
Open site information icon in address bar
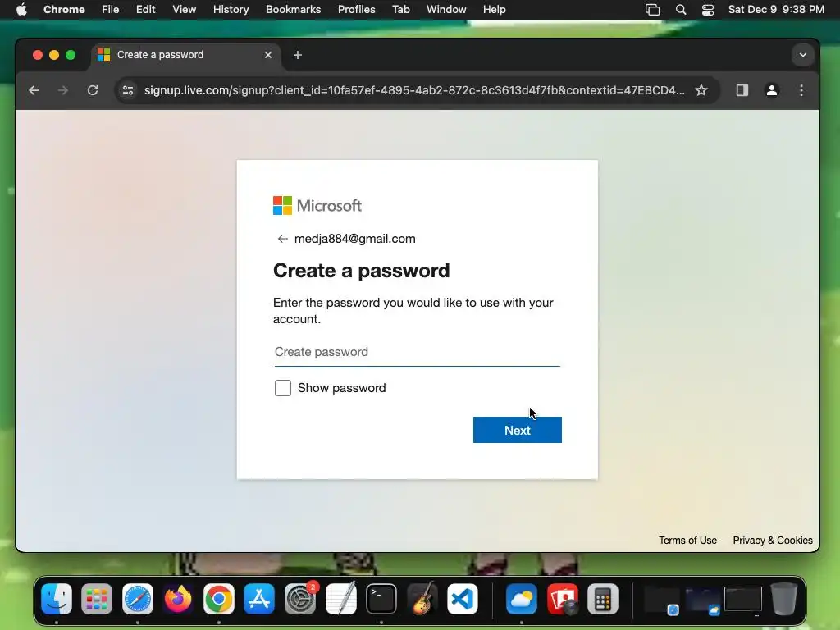tap(128, 90)
